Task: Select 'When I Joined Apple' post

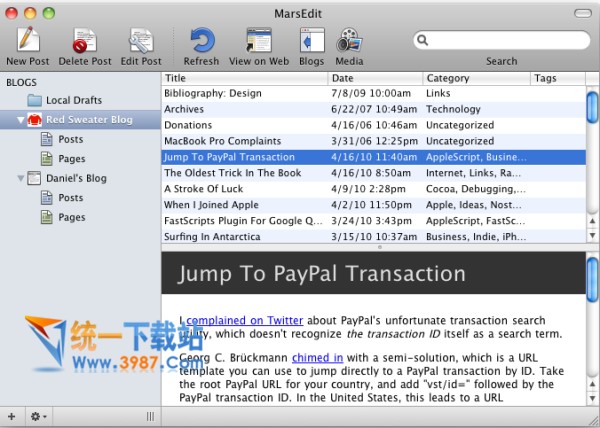Action: pos(373,205)
